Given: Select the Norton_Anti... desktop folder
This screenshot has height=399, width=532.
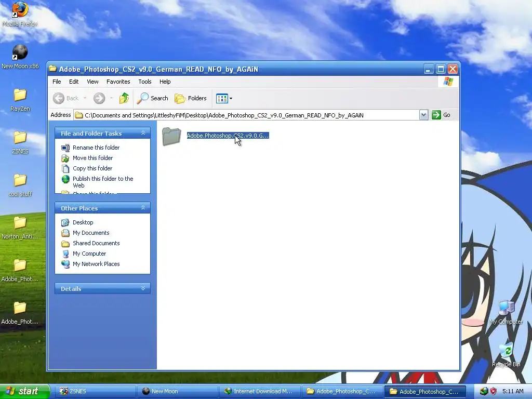Looking at the screenshot, I should pyautogui.click(x=20, y=228).
